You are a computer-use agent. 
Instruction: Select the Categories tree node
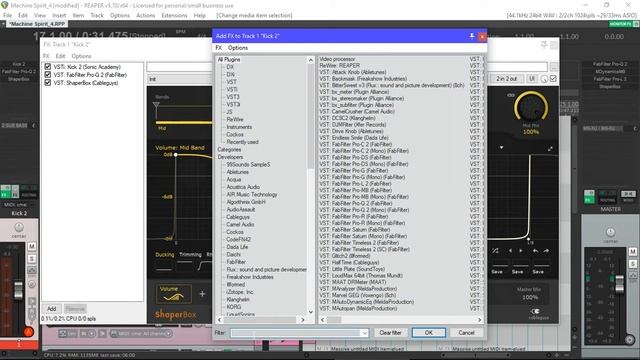tap(229, 150)
